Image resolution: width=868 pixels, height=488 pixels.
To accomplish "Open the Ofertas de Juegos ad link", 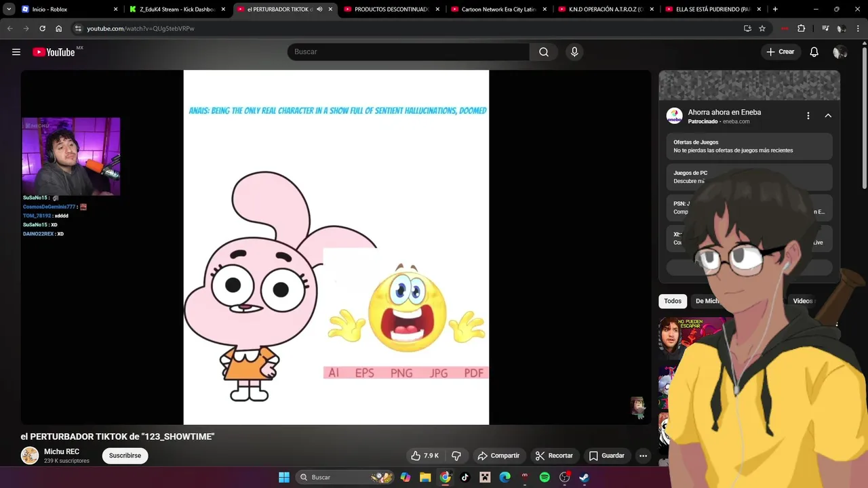I will point(749,146).
